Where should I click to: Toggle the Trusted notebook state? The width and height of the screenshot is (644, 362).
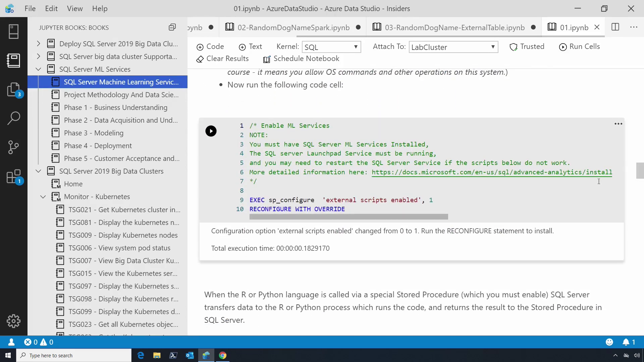pyautogui.click(x=527, y=47)
